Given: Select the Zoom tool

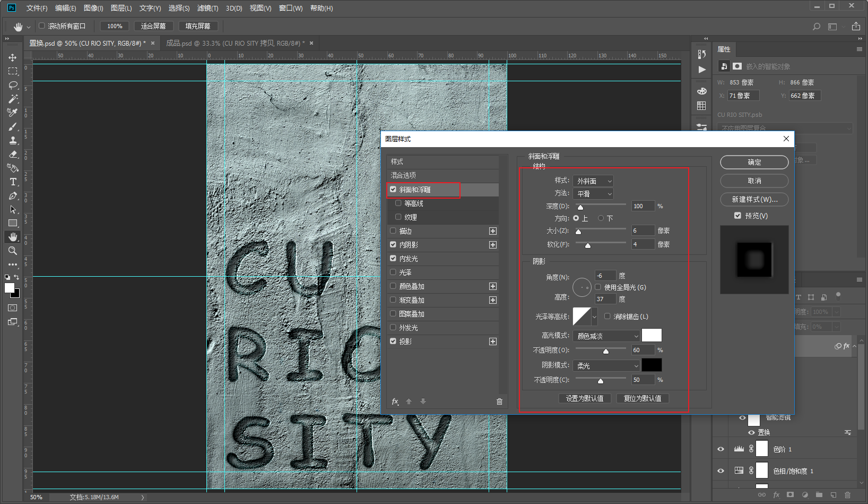Looking at the screenshot, I should pos(13,251).
